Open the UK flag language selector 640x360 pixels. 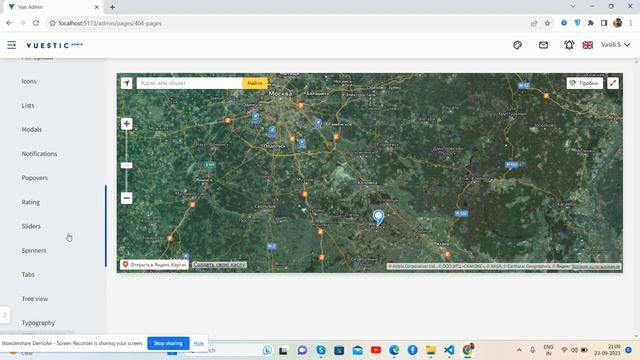point(587,45)
